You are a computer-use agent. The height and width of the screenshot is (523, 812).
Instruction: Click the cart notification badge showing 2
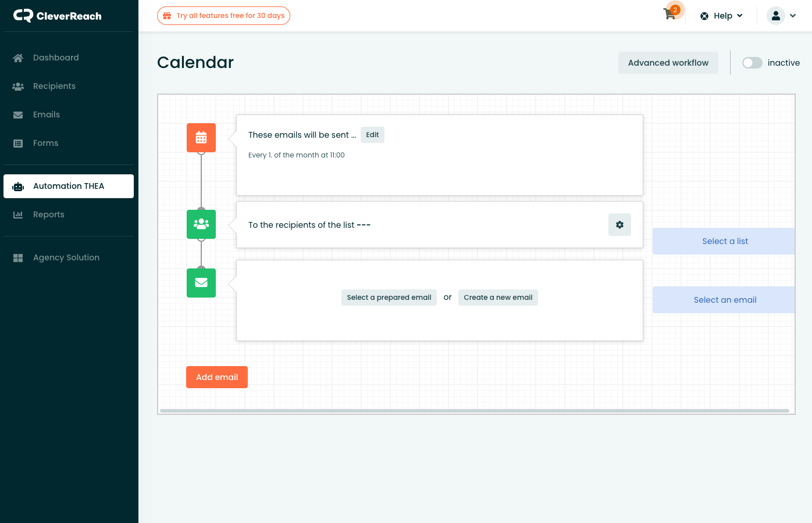675,10
